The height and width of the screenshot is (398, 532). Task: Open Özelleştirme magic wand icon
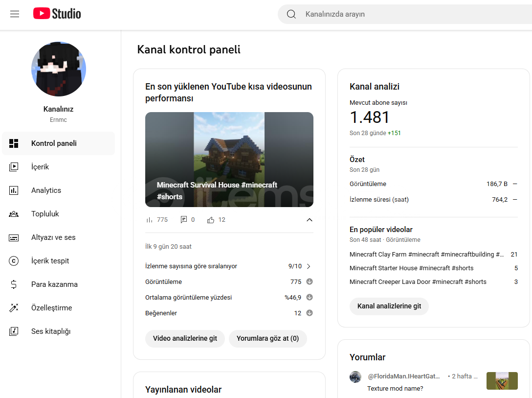14,308
